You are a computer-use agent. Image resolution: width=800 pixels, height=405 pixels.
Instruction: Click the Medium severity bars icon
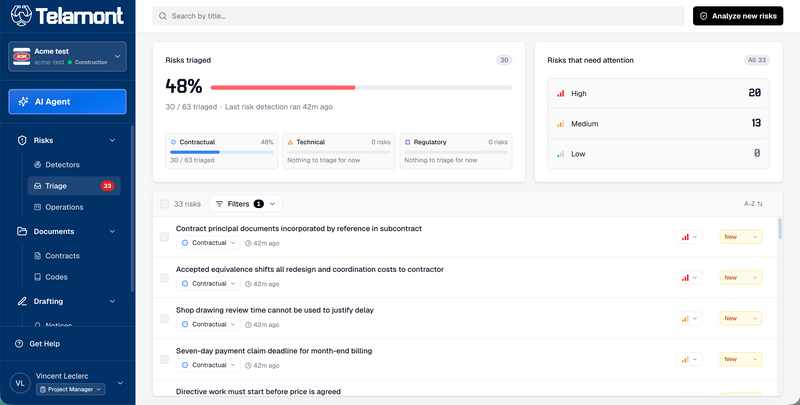point(560,123)
